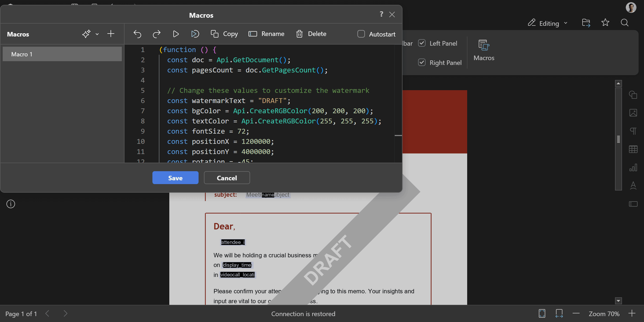Open paragraph settings sidebar icon

633,131
